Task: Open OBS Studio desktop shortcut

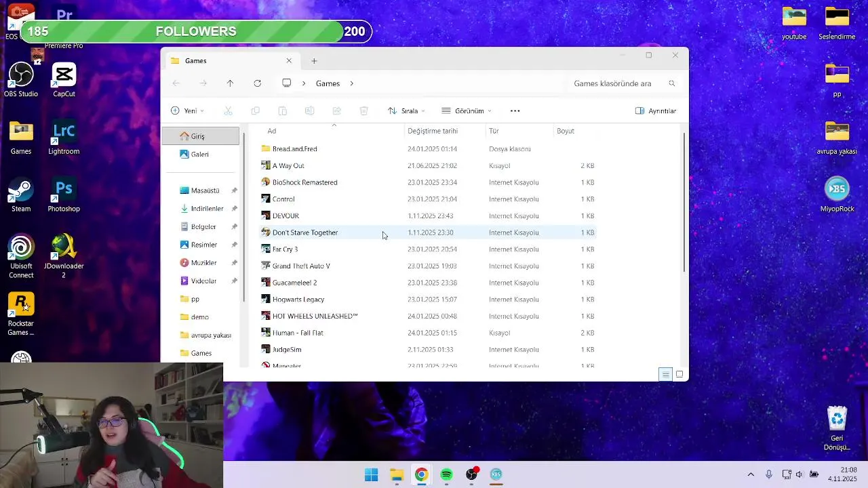Action: click(21, 80)
